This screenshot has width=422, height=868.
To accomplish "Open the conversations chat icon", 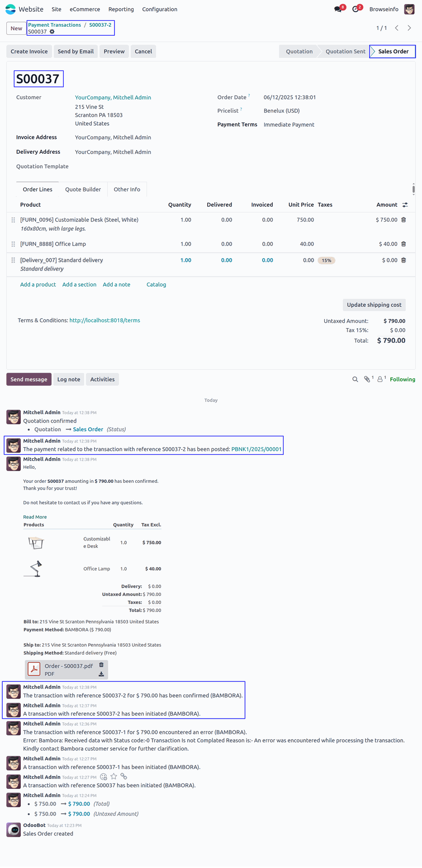I will point(337,9).
